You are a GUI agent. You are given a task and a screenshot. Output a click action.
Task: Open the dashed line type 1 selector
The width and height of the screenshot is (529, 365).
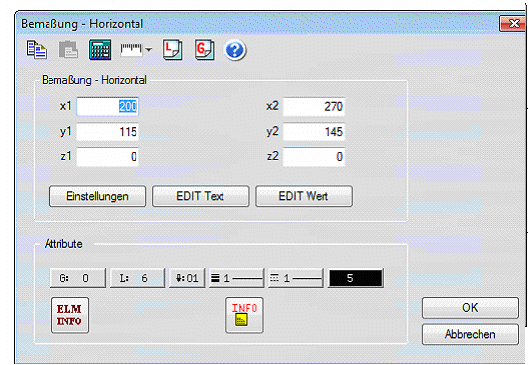296,278
